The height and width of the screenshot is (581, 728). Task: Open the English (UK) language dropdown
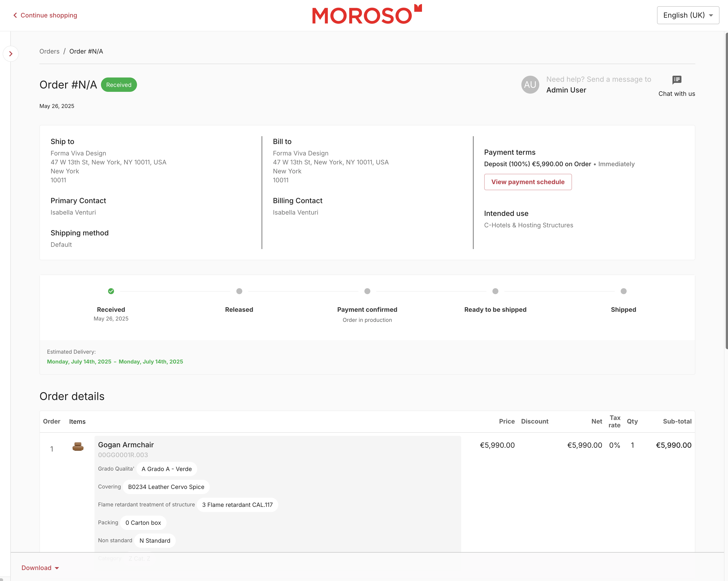coord(687,15)
